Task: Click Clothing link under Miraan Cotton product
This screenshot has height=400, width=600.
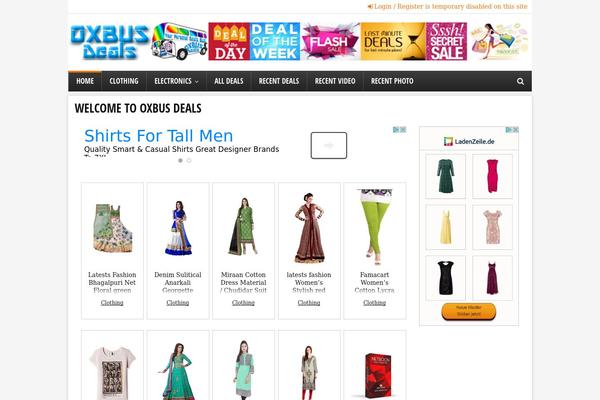Action: click(243, 303)
